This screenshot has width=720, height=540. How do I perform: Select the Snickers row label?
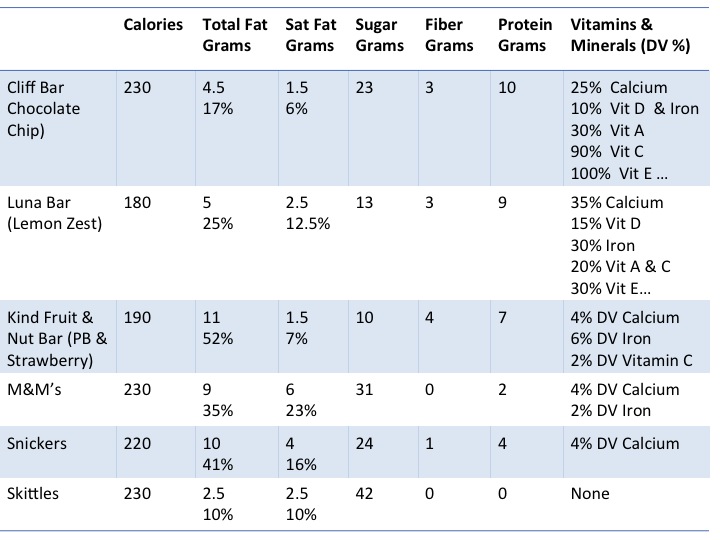tap(37, 443)
